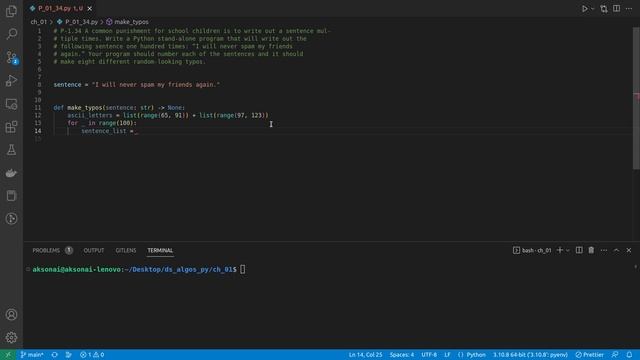The height and width of the screenshot is (360, 640).
Task: Open the clipboard-shaped activity bar view
Action: [x=11, y=196]
